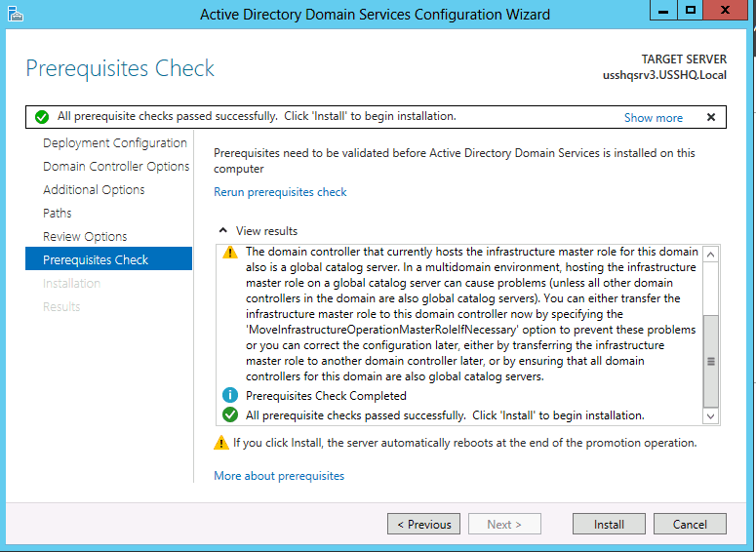Dismiss the notification banner with the X
The height and width of the screenshot is (552, 756).
[711, 117]
